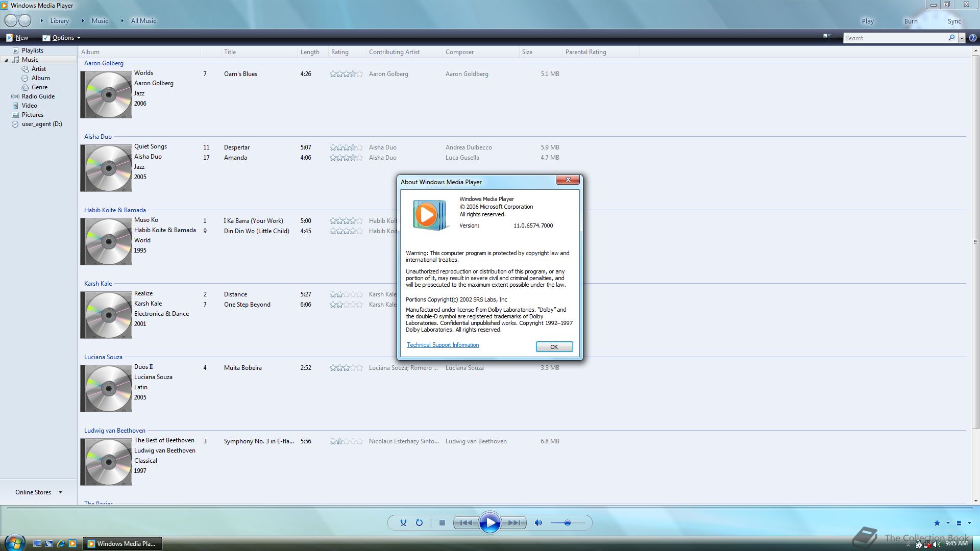Screen dimensions: 980x551
Task: Skip to previous track
Action: click(466, 522)
